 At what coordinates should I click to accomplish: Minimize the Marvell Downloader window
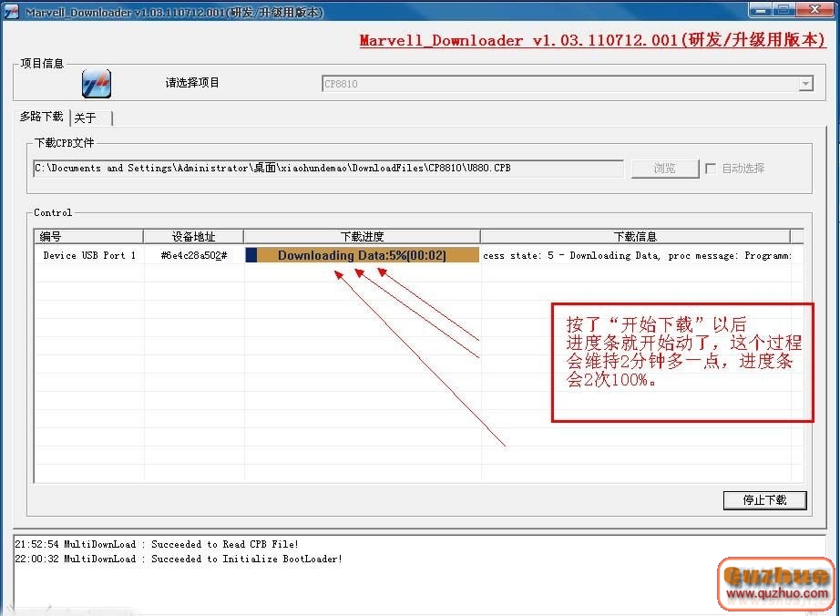760,10
